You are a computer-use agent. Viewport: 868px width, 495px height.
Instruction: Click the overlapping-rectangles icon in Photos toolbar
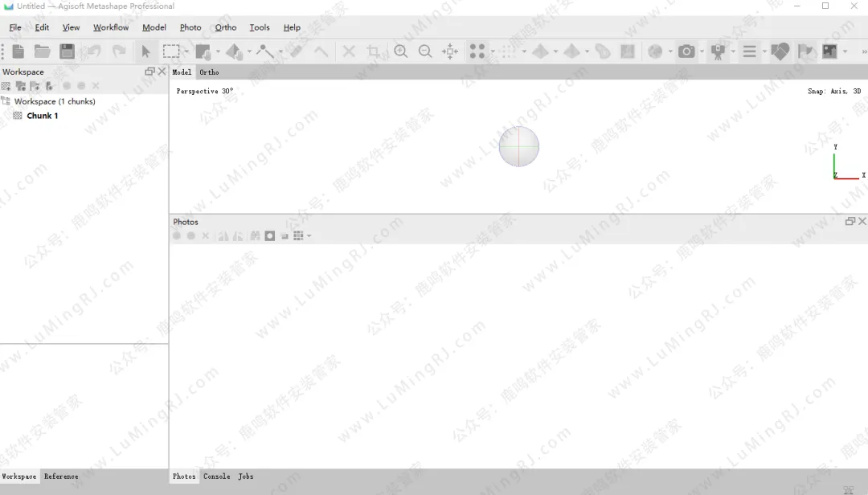(x=285, y=236)
